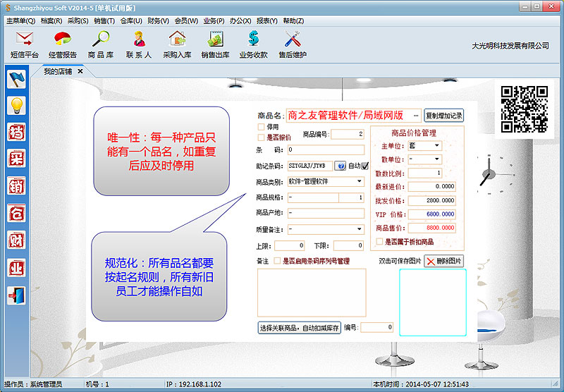Click the blue question-mark help icon beside 助记条码
This screenshot has width=564, height=392.
point(340,166)
